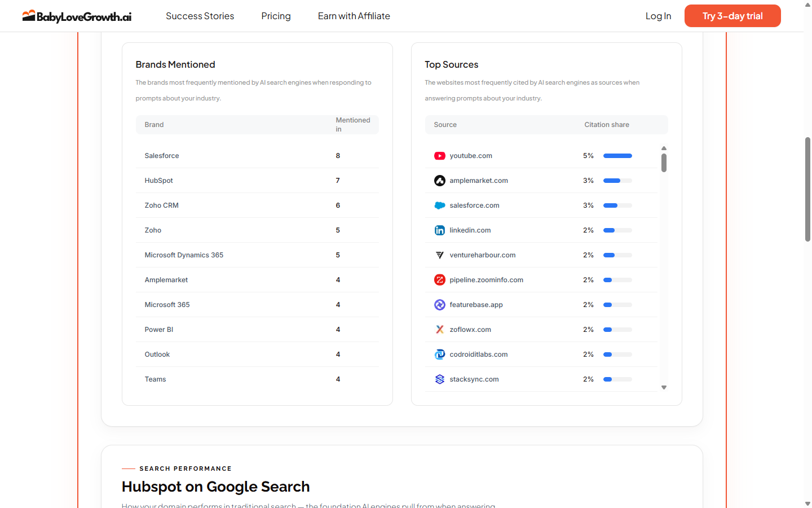812x508 pixels.
Task: Open the Pricing page link
Action: coord(276,16)
